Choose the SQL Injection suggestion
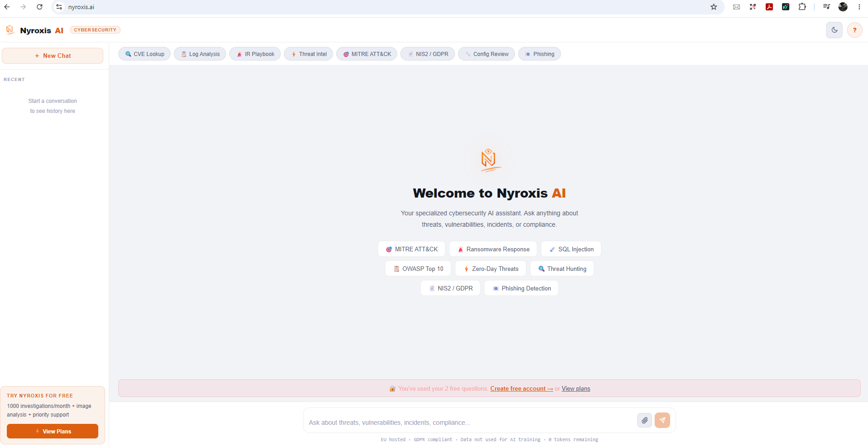 click(571, 249)
